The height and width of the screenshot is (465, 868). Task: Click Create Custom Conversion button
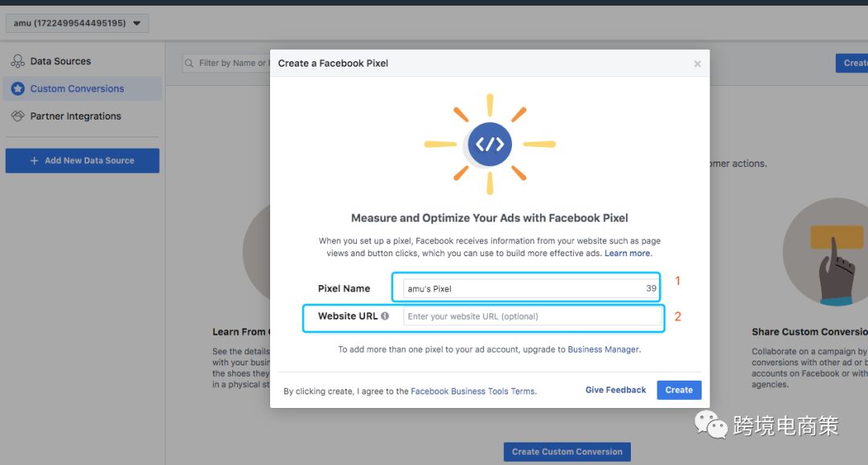[x=567, y=451]
